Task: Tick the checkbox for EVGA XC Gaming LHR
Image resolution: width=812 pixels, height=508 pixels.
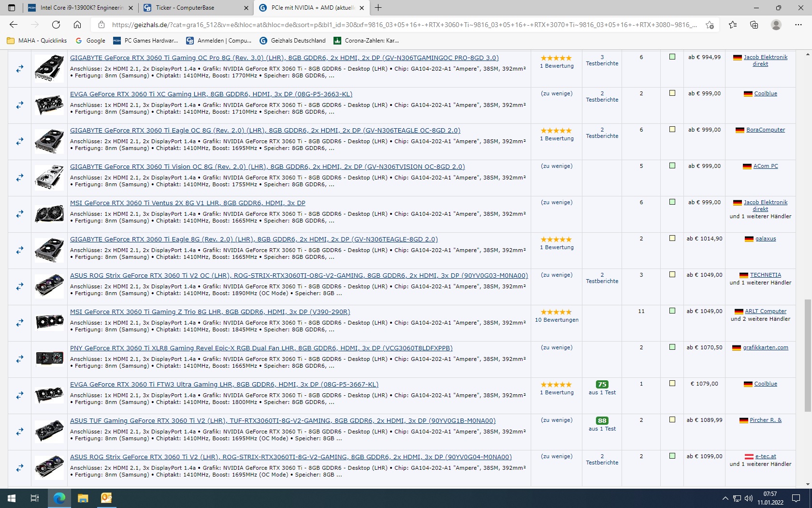Action: pos(672,93)
